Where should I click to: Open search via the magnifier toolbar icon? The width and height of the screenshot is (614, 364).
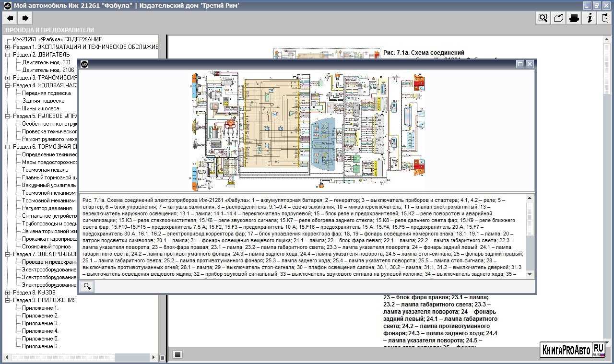click(543, 18)
